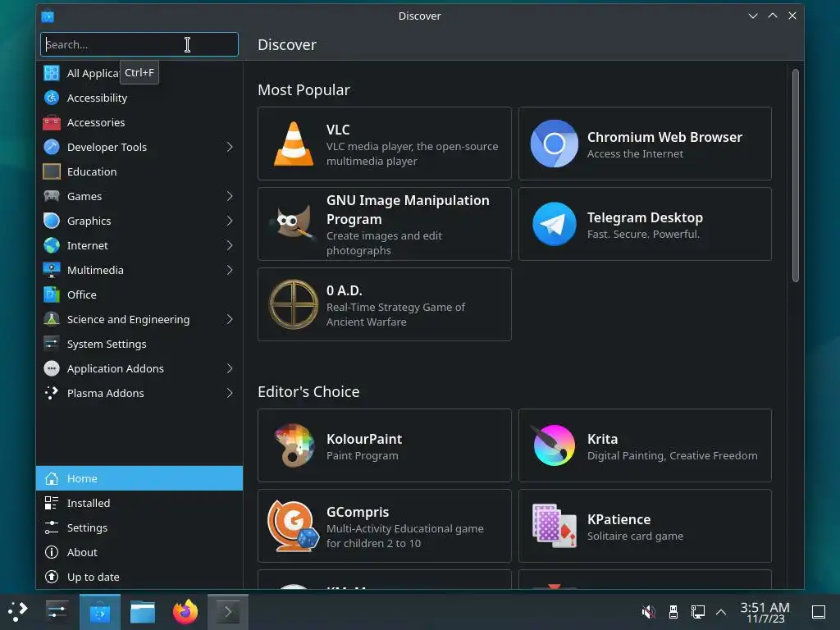Focus the Search input field
Screen dimensions: 840x630
(x=139, y=44)
